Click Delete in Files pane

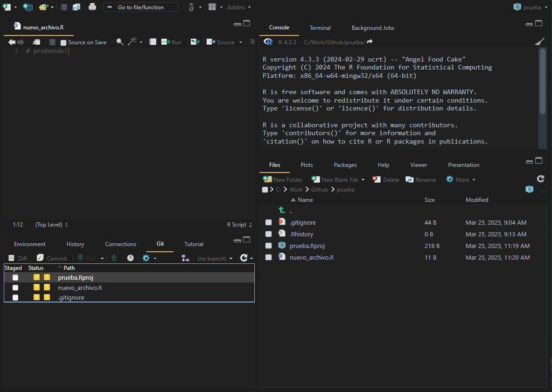pos(386,179)
